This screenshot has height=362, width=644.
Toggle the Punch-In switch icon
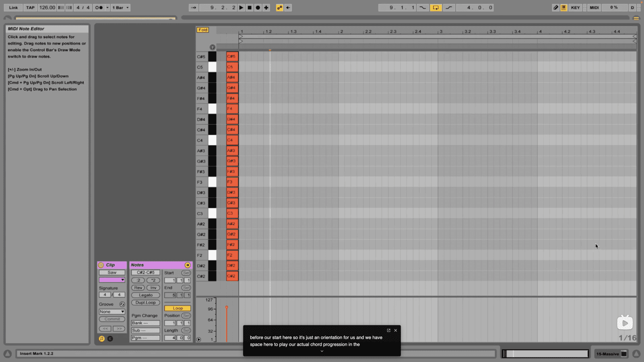(423, 8)
